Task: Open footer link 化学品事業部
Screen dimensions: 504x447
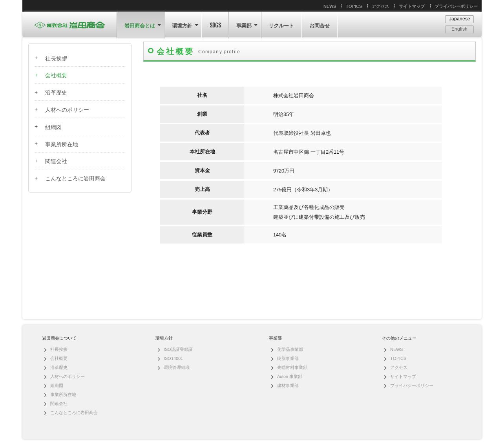Action: coord(290,349)
